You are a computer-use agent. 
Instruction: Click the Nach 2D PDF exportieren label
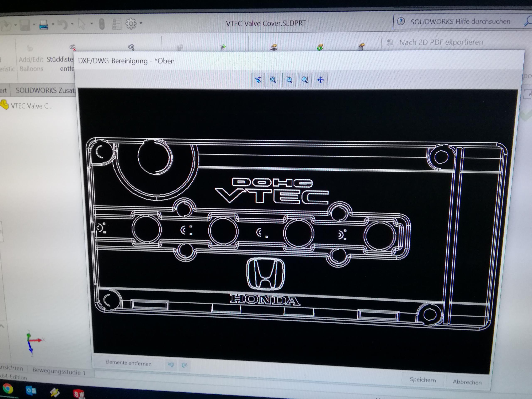tap(441, 42)
